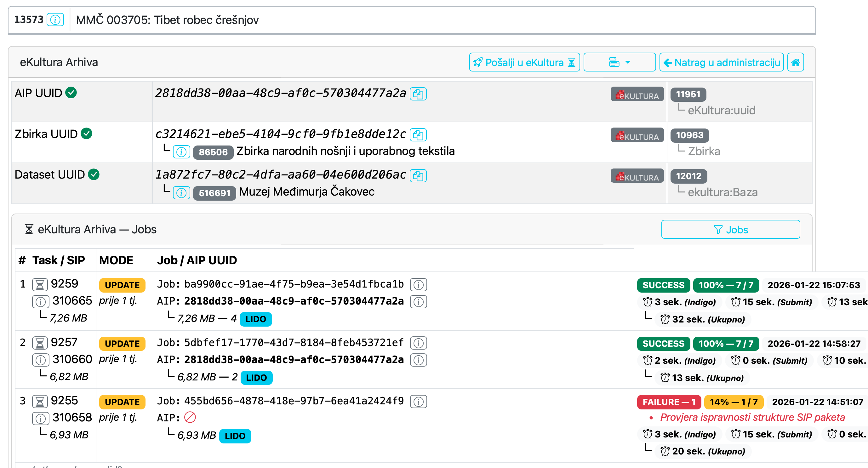This screenshot has height=468, width=868.
Task: Copy the Dataset UUID value
Action: tap(419, 175)
